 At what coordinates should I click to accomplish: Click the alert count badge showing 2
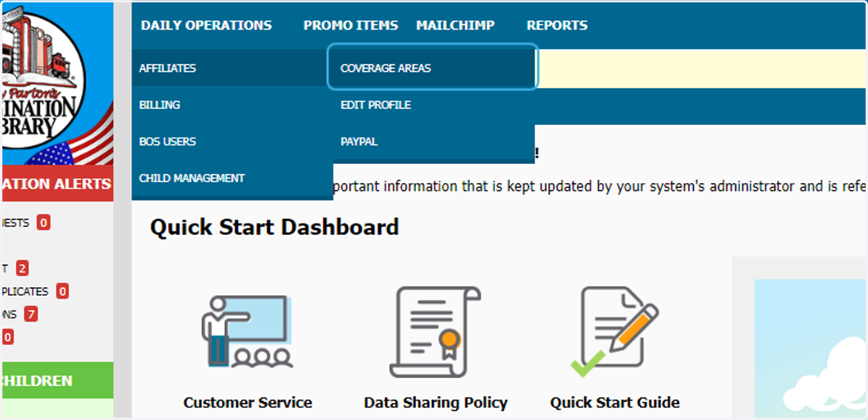point(22,269)
